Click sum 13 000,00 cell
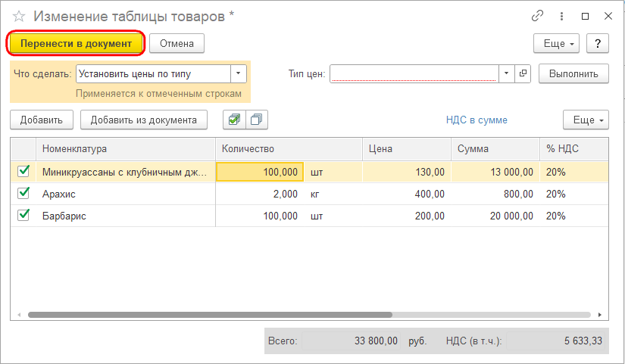Viewport: 625px width, 364px height. click(x=495, y=172)
